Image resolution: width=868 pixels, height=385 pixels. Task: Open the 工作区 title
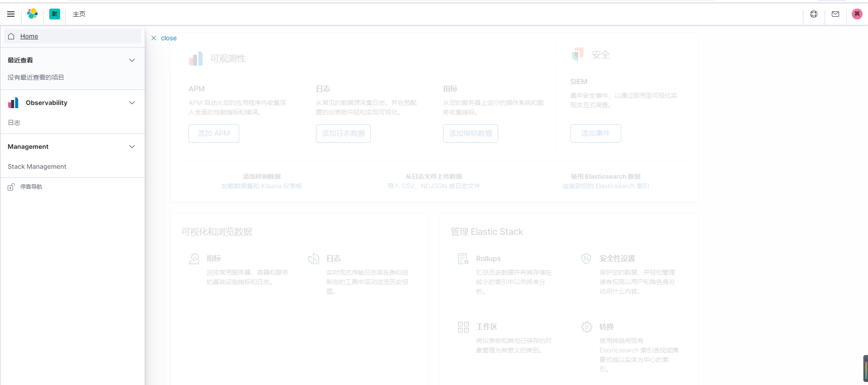click(487, 327)
